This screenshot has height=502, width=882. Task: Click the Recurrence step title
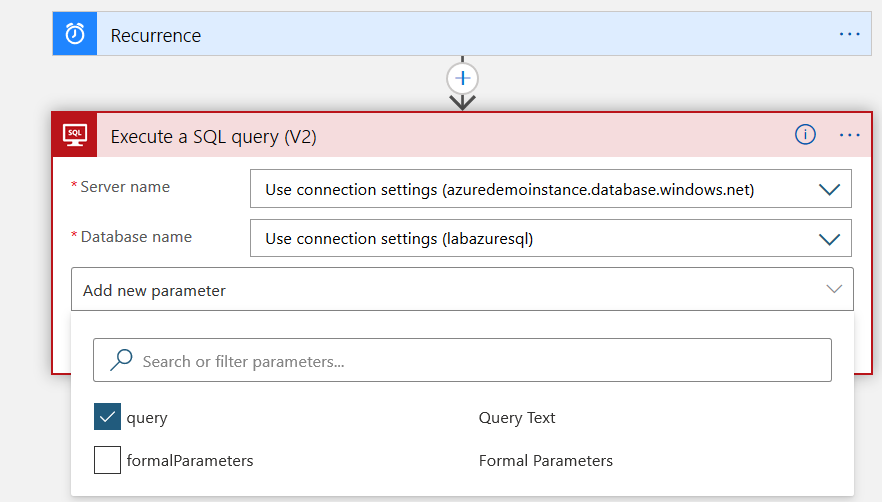point(156,36)
